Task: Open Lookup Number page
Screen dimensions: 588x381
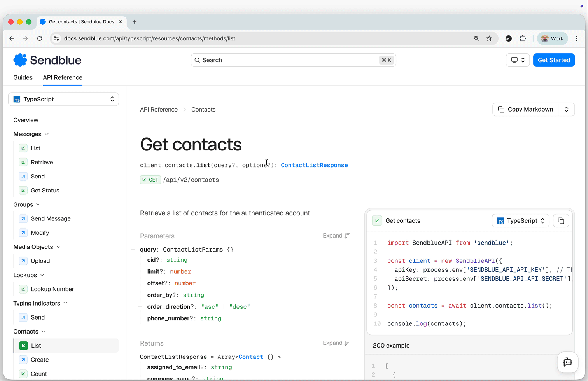Action: tap(52, 289)
